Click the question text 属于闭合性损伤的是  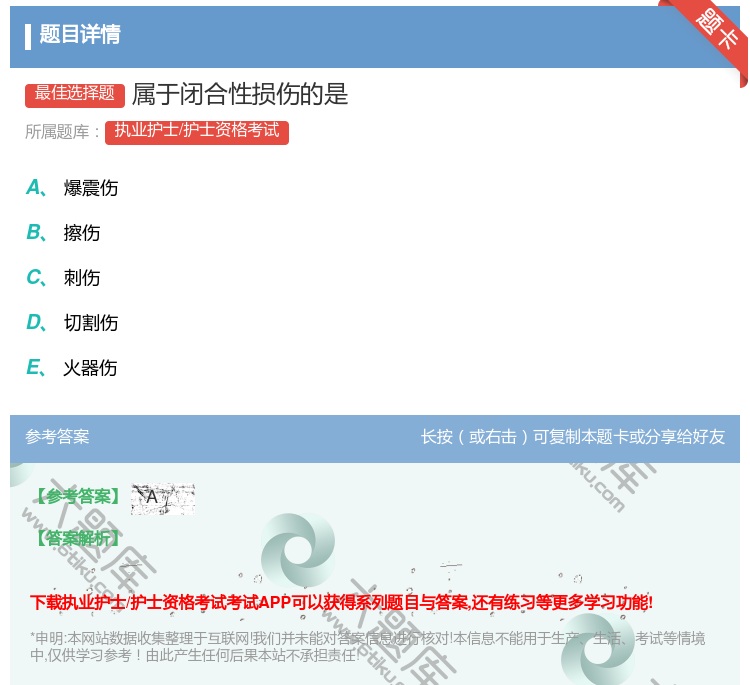coord(240,94)
